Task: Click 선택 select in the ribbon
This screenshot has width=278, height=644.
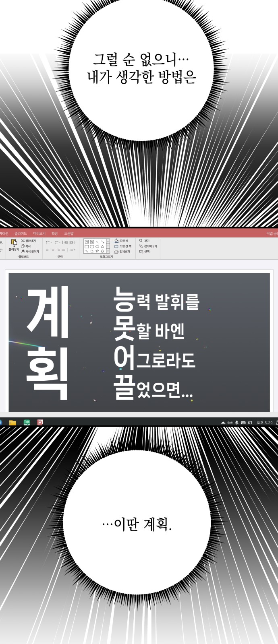Action: coord(144,251)
